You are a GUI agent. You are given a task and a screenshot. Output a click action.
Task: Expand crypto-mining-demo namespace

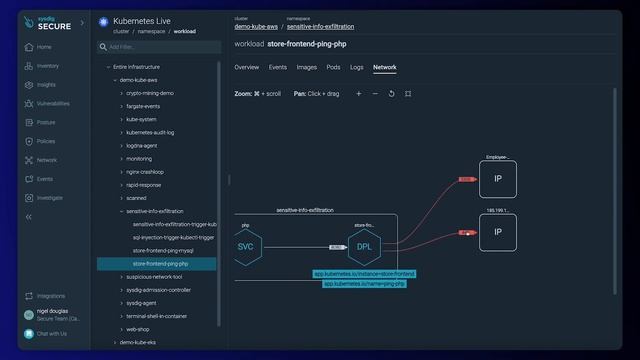(121, 93)
